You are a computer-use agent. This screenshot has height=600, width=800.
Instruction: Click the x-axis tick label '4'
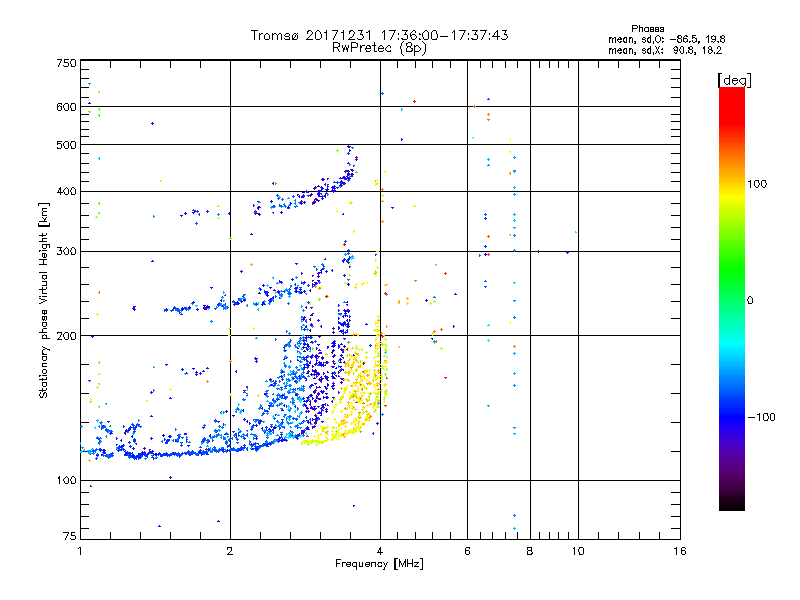(x=380, y=551)
